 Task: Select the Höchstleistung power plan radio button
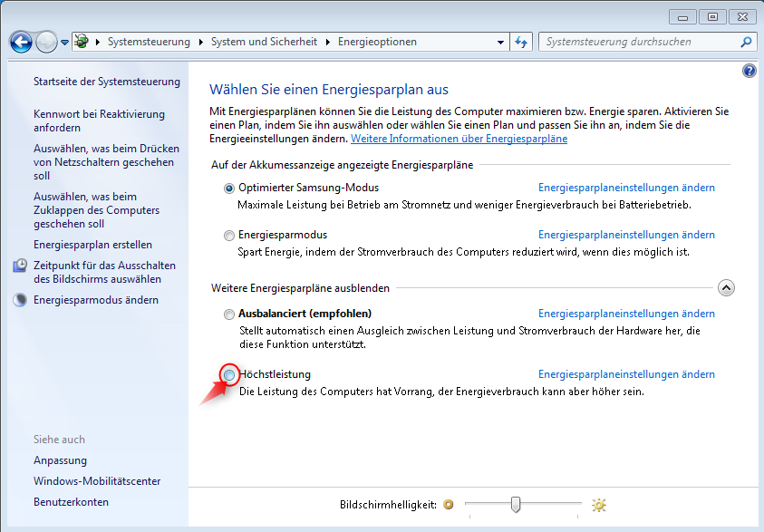(x=229, y=373)
